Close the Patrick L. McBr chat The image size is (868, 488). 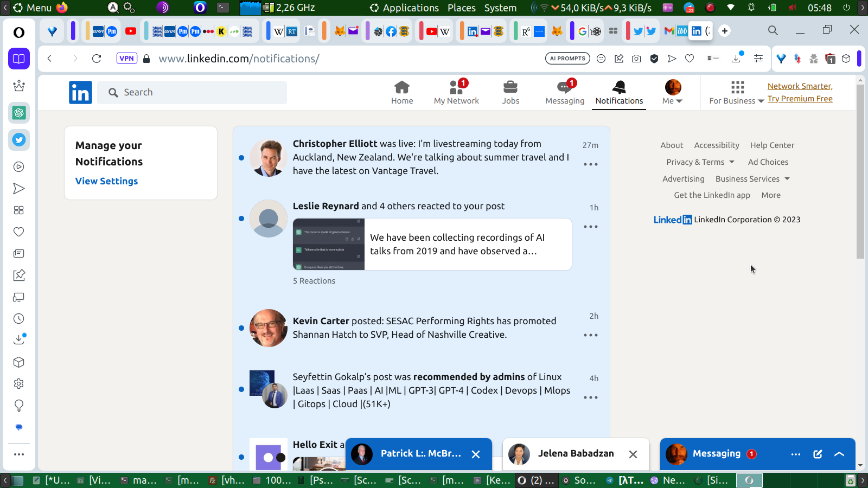point(476,454)
